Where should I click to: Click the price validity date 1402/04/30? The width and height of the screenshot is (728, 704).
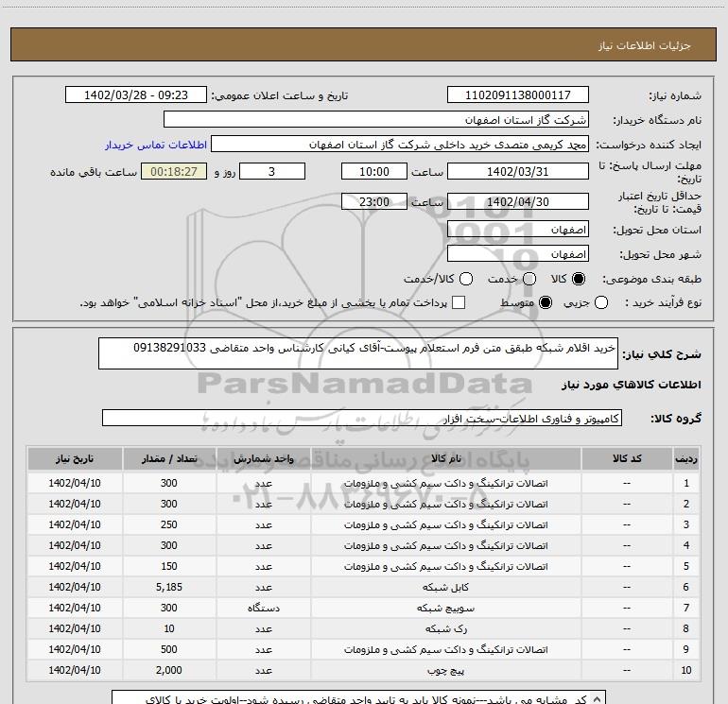(518, 201)
